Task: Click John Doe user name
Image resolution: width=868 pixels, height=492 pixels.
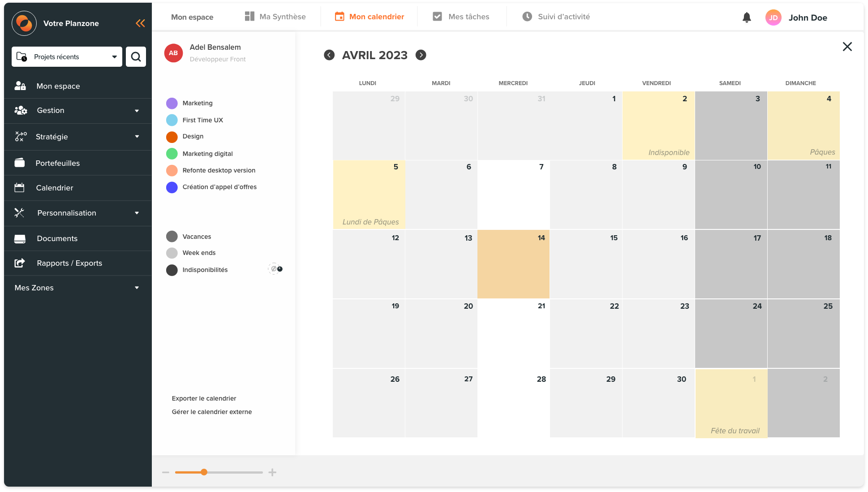Action: pyautogui.click(x=808, y=18)
